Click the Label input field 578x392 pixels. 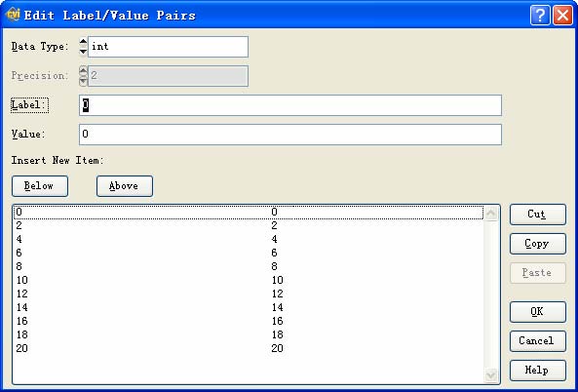point(290,105)
